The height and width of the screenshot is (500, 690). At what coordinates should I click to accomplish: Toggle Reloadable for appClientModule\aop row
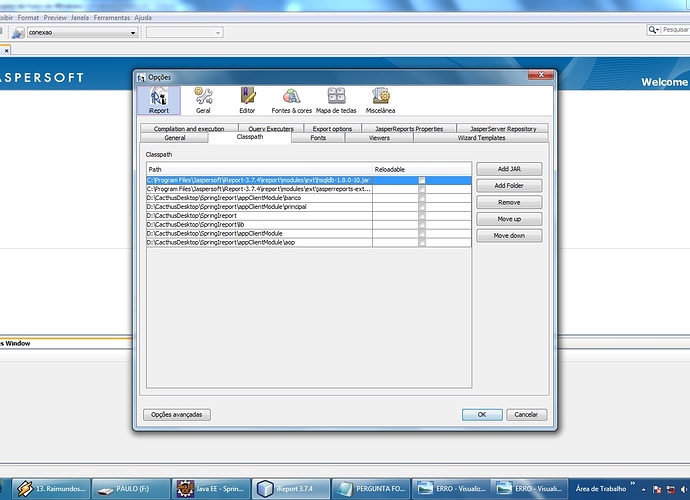422,242
